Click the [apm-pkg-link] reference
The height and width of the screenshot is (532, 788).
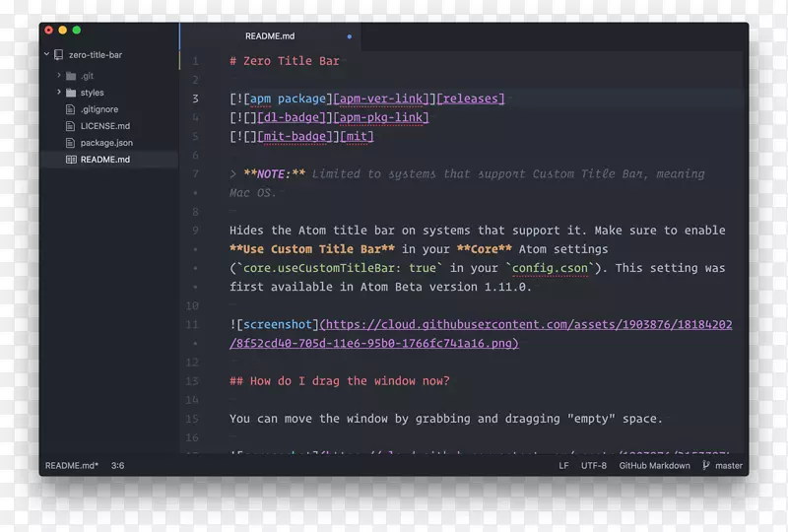(x=381, y=117)
